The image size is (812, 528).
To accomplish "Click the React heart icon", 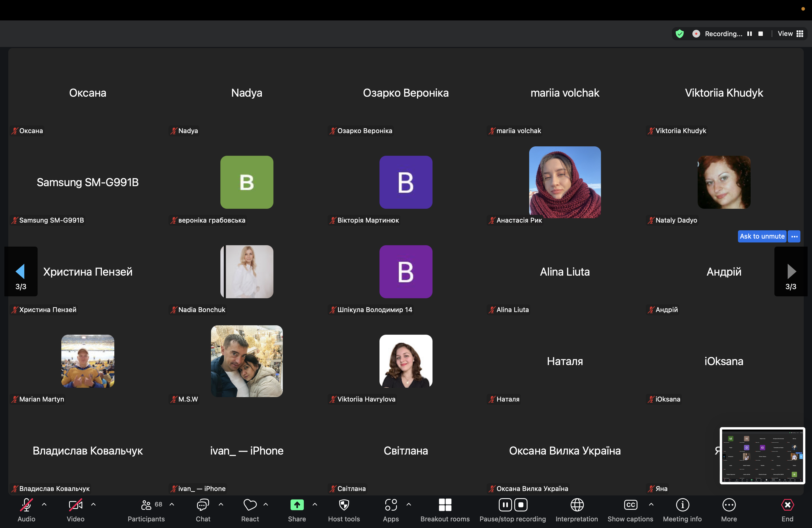I will pos(250,505).
